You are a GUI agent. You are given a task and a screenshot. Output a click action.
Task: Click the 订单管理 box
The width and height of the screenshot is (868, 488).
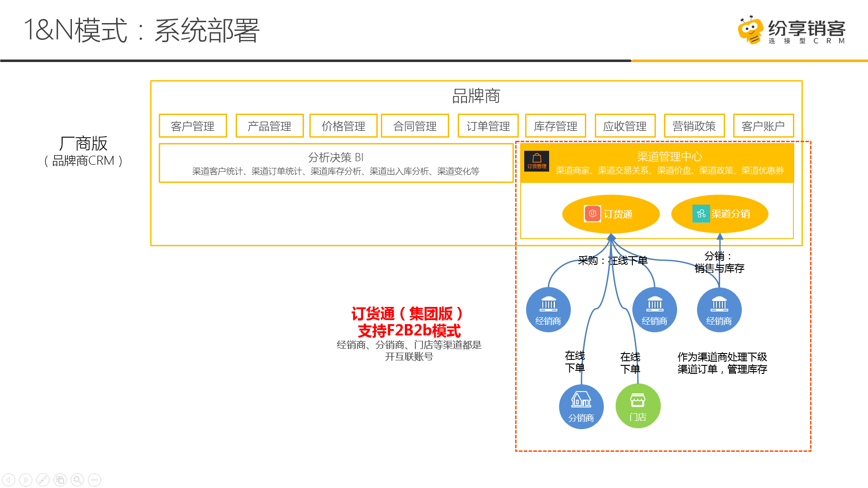488,126
